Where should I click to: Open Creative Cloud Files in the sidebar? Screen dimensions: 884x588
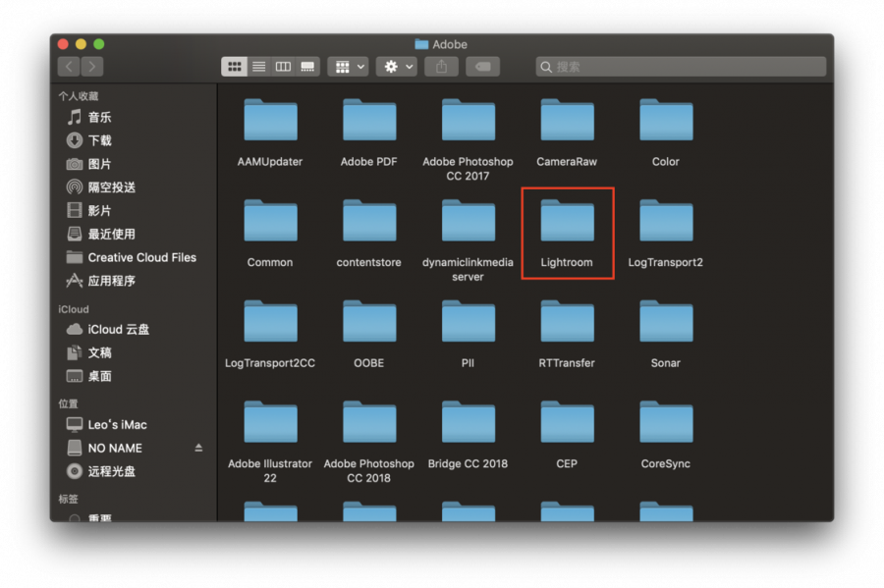(x=133, y=257)
